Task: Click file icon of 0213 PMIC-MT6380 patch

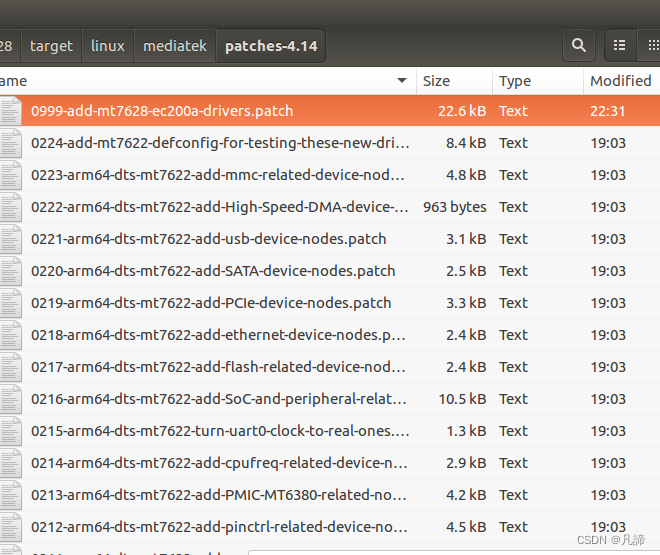Action: pos(10,495)
